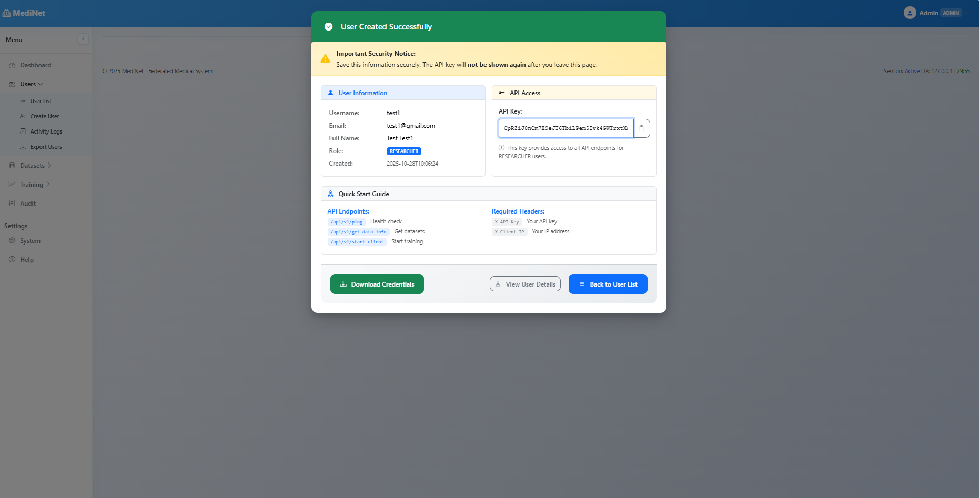Open Activity Logs via its icon

click(22, 131)
